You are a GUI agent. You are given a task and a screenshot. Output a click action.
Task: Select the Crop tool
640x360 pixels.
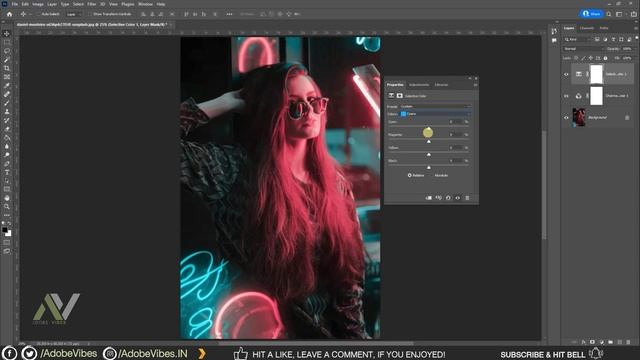(x=7, y=68)
